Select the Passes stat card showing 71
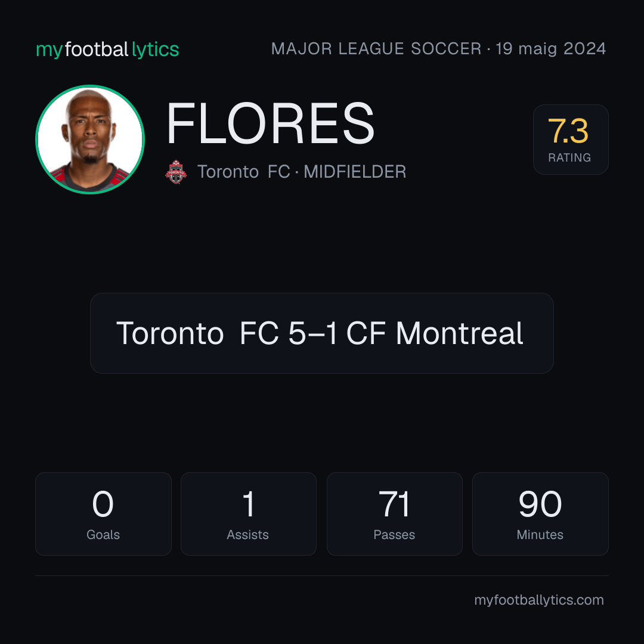Image resolution: width=644 pixels, height=644 pixels. [394, 514]
